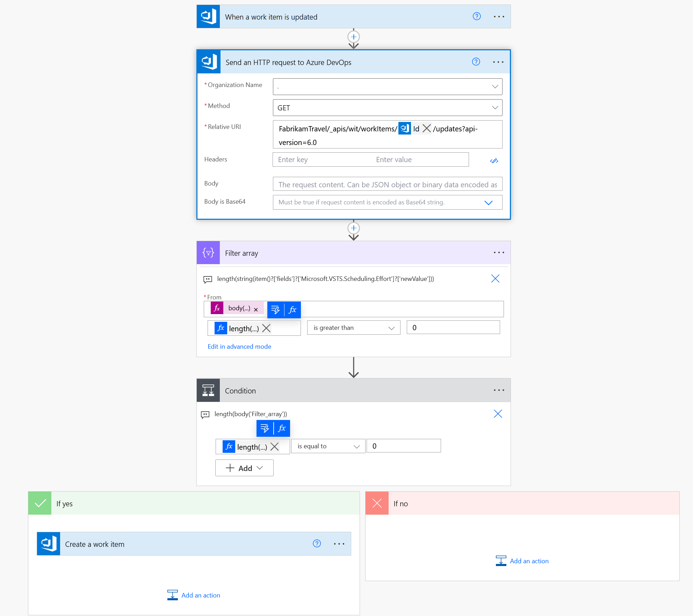The height and width of the screenshot is (616, 693).
Task: Remove Id token from Relative URI
Action: (x=426, y=129)
